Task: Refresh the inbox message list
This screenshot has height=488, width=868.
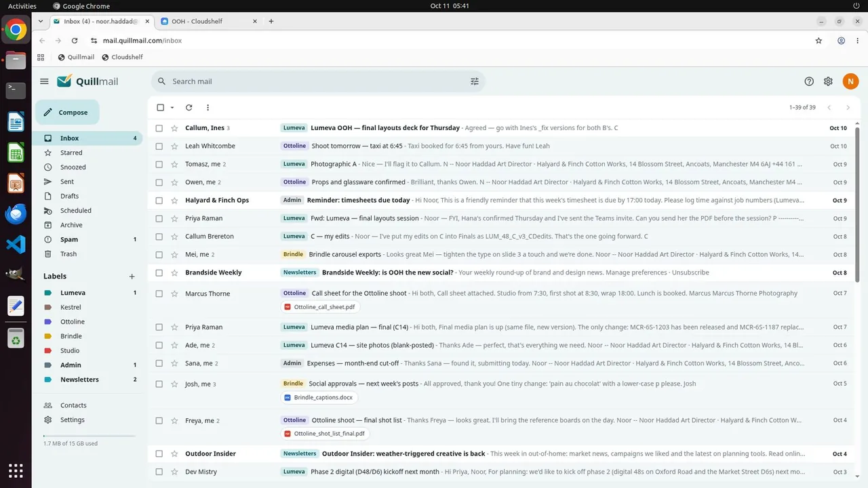Action: coord(189,107)
